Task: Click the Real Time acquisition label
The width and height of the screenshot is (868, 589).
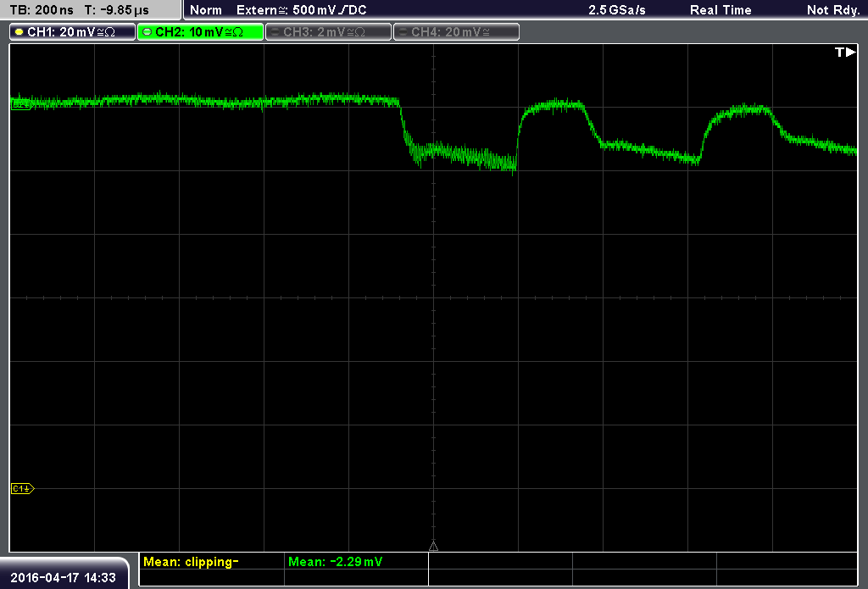Action: (x=721, y=10)
